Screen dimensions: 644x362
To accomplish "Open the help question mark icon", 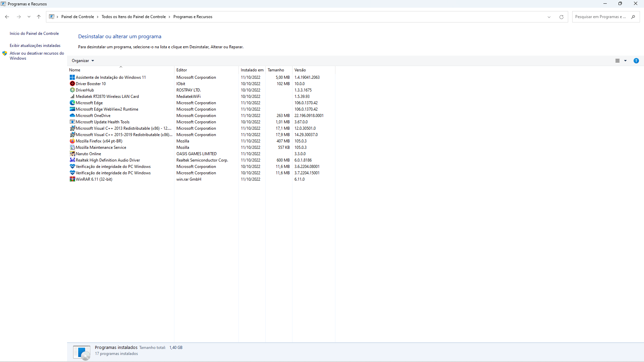I will click(636, 61).
